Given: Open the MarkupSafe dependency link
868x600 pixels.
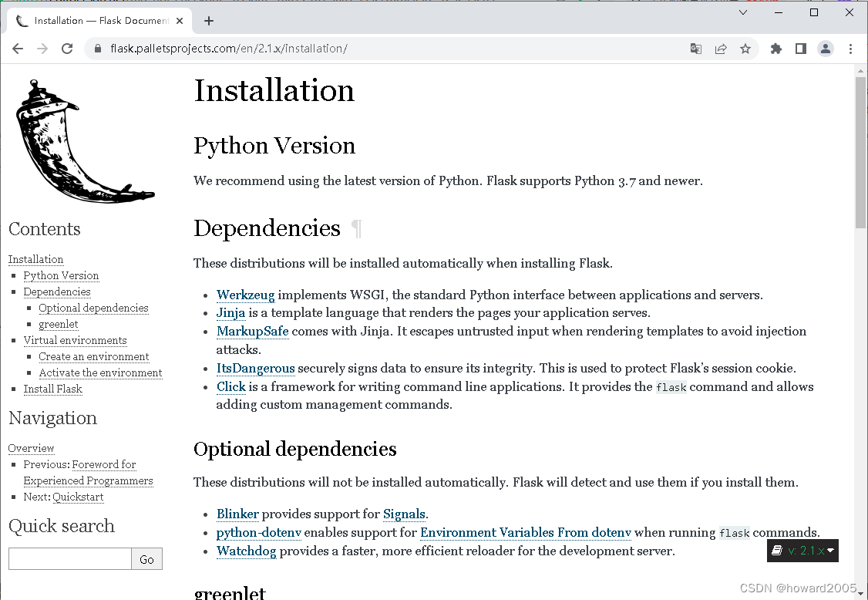Looking at the screenshot, I should tap(252, 332).
